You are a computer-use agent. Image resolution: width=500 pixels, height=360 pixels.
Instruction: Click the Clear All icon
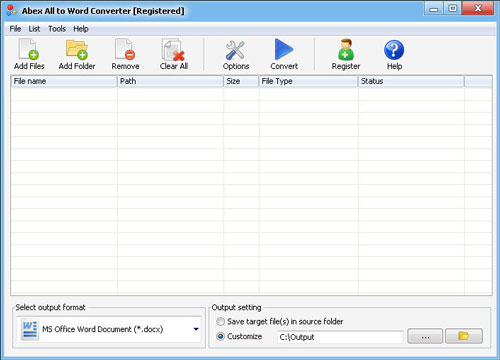tap(173, 50)
